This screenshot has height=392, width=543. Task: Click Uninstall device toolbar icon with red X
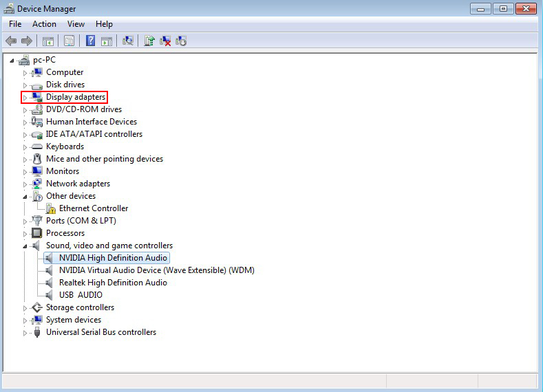coord(165,41)
